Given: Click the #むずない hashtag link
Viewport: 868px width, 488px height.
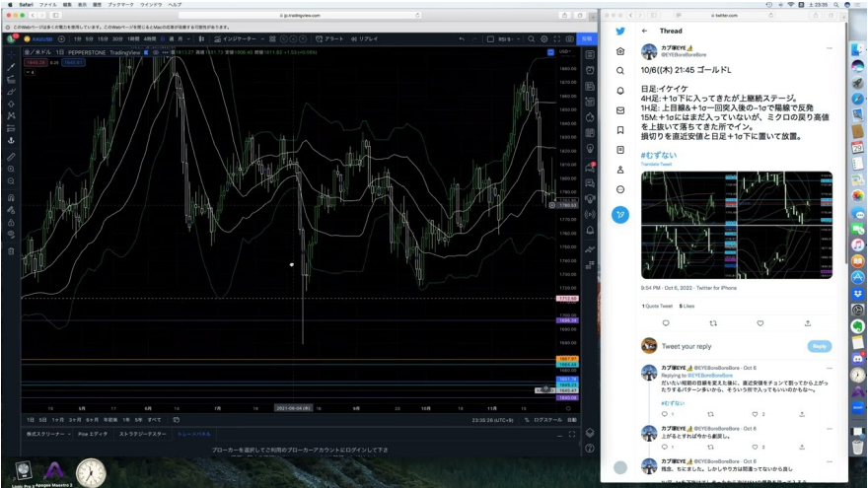Looking at the screenshot, I should point(657,156).
